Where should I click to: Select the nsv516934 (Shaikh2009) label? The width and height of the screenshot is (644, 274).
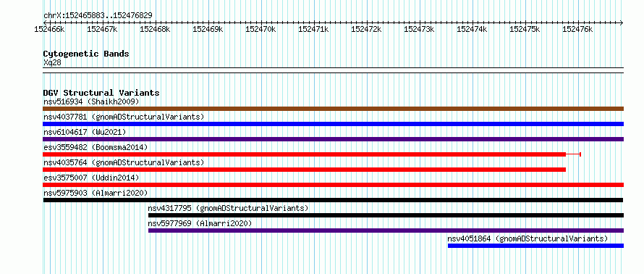coord(91,101)
